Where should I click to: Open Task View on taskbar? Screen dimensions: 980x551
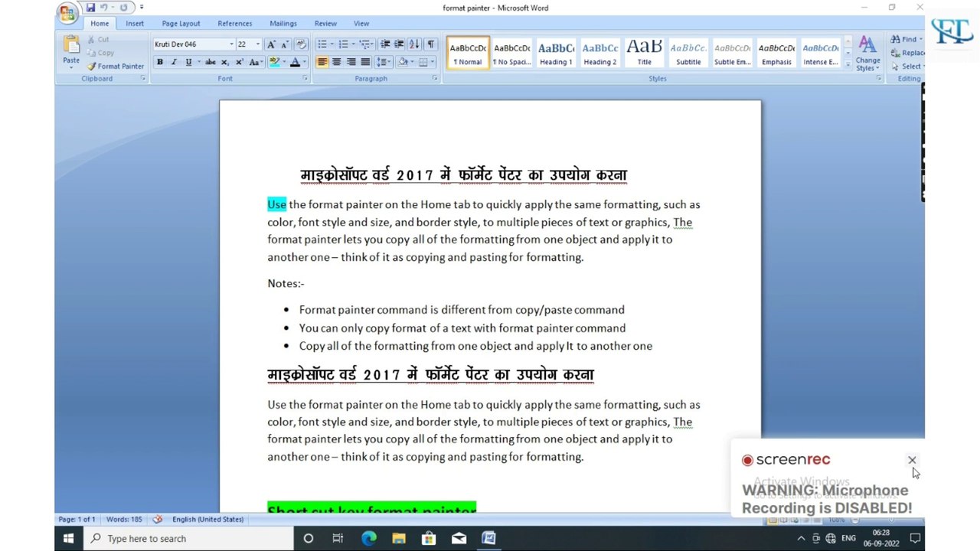[338, 539]
